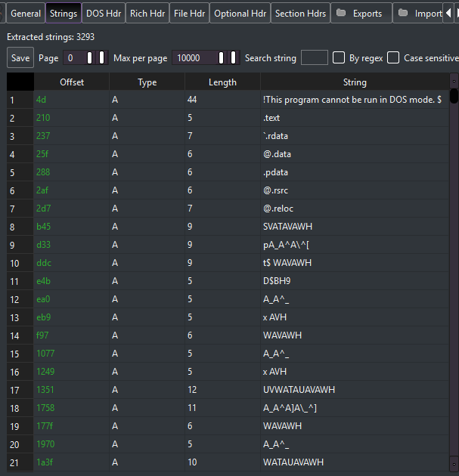The image size is (459, 476).
Task: Open the Rich Hdr tab
Action: [x=147, y=14]
